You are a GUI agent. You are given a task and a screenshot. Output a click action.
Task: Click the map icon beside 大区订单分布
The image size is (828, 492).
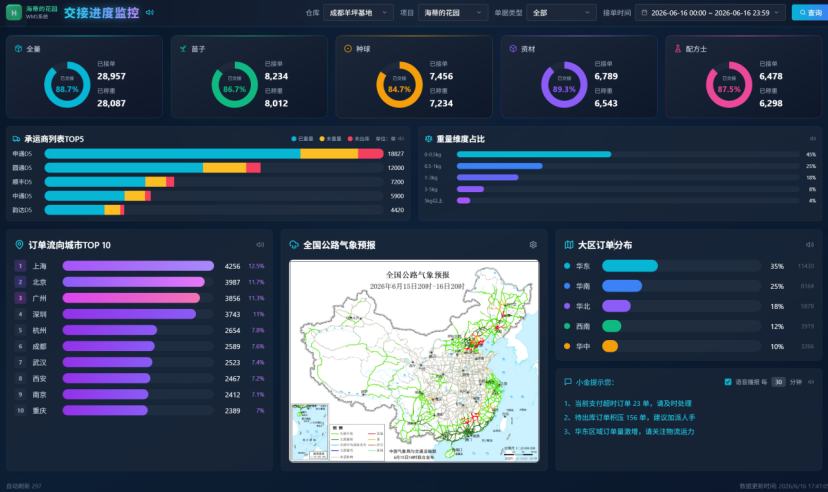point(569,244)
